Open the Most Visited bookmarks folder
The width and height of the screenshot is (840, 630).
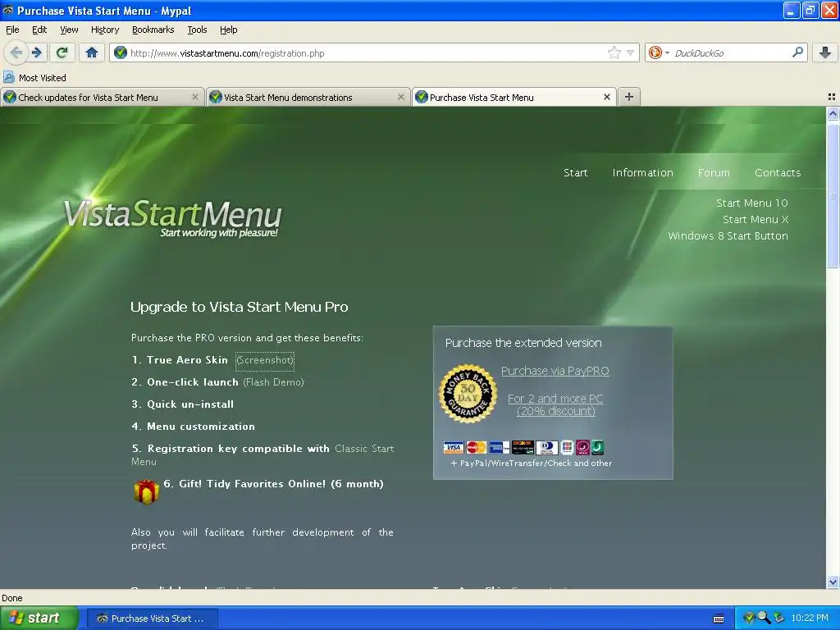pos(34,78)
